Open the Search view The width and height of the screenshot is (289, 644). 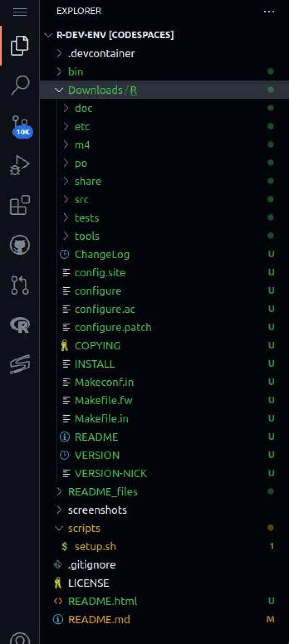(x=19, y=85)
